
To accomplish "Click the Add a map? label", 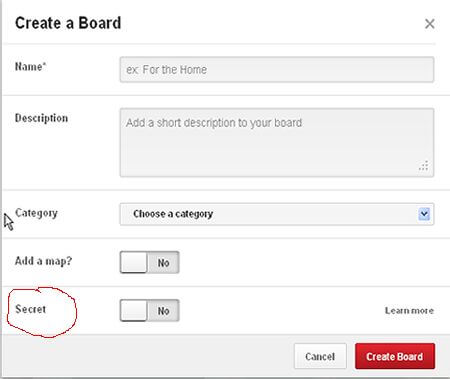I will pyautogui.click(x=43, y=261).
